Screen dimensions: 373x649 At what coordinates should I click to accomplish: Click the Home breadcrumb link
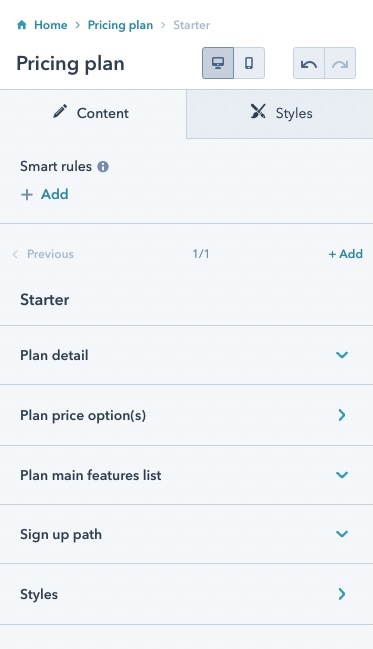click(x=51, y=25)
